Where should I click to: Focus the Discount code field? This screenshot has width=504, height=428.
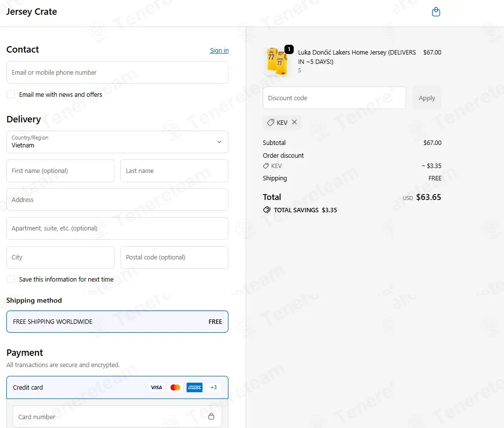click(335, 98)
